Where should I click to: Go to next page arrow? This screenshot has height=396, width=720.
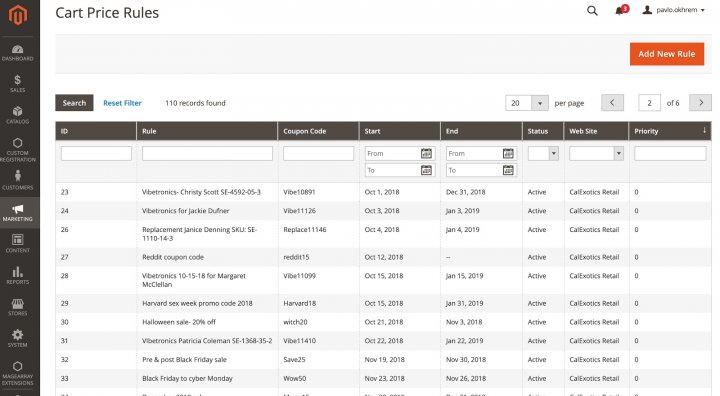click(700, 103)
